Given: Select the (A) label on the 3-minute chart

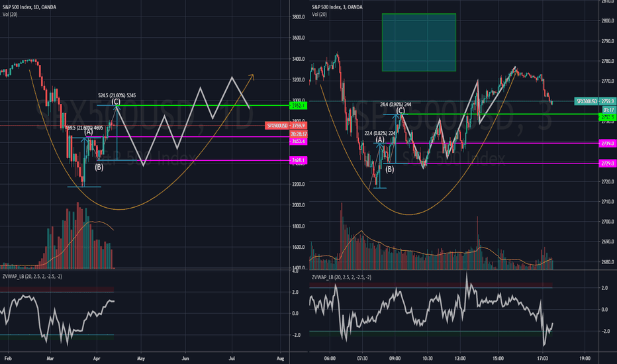Looking at the screenshot, I should click(380, 139).
